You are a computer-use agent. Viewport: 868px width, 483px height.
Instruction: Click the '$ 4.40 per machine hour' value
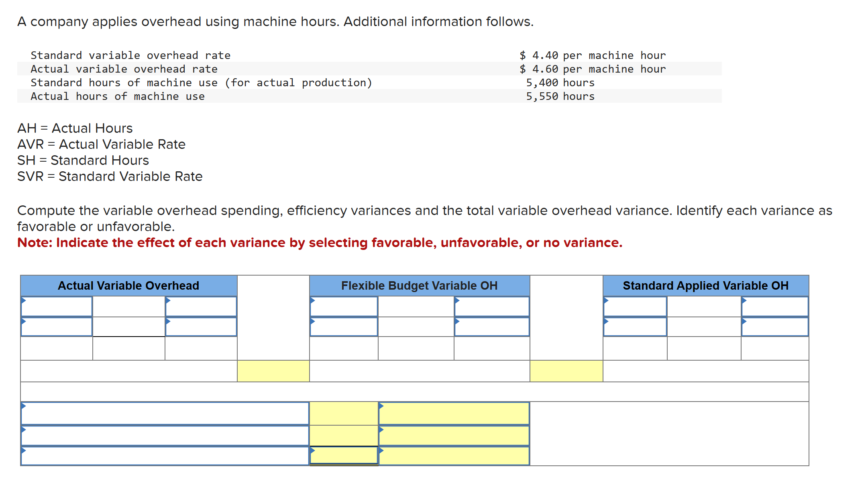click(593, 55)
